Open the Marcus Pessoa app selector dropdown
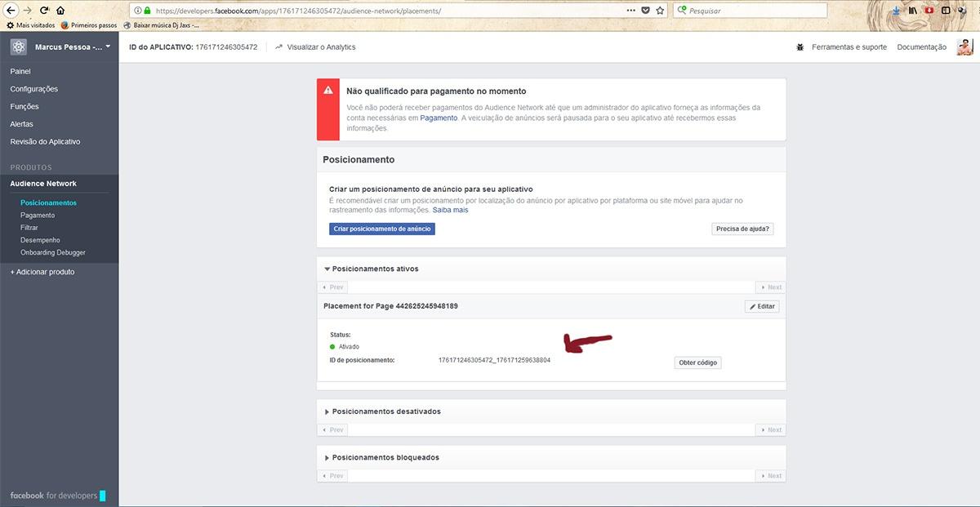 pos(73,47)
